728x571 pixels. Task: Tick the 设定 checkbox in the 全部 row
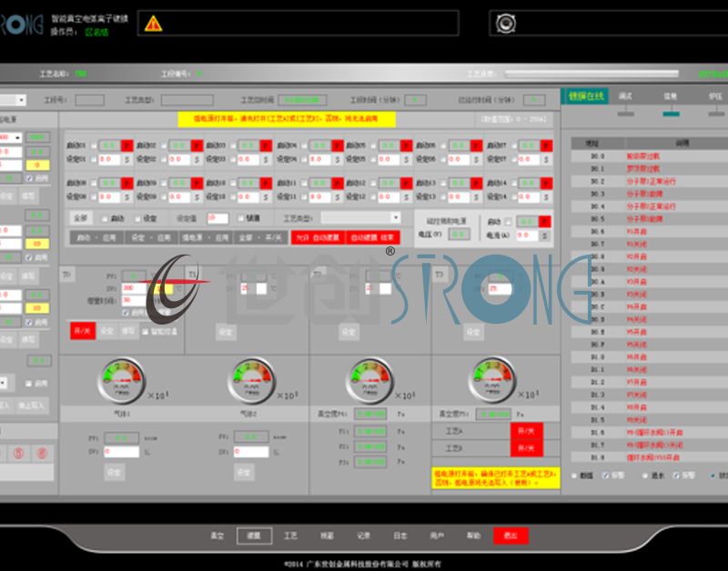point(138,218)
